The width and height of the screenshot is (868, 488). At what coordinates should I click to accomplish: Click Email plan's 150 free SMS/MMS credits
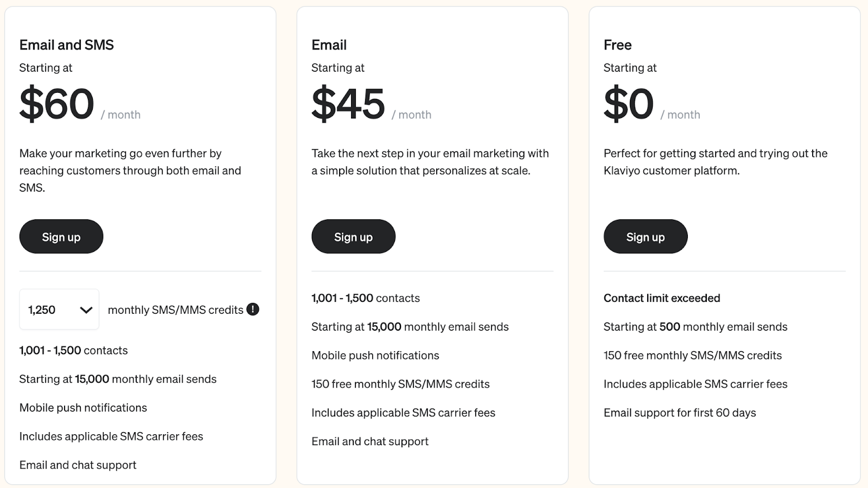400,384
